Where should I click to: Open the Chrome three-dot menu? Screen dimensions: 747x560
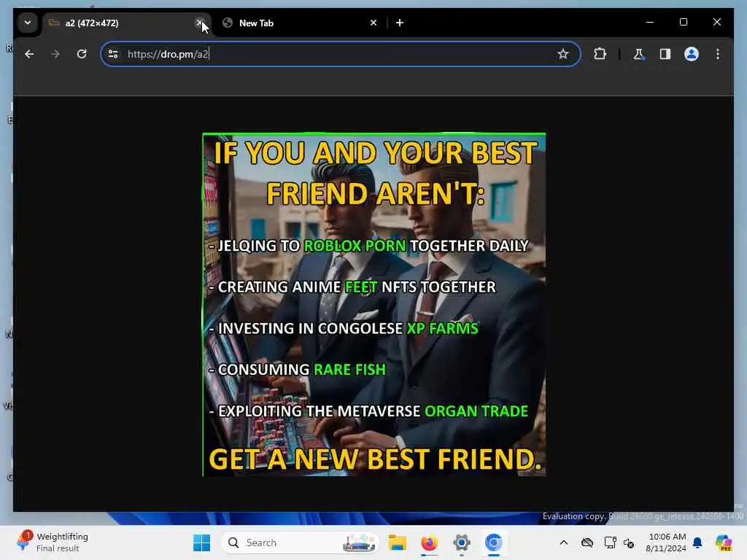pos(718,54)
